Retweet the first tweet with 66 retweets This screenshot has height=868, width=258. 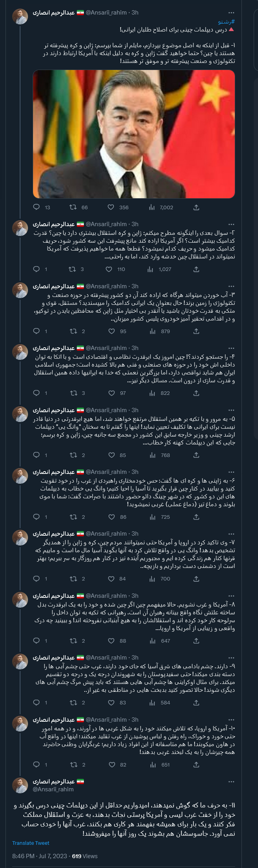tap(73, 207)
